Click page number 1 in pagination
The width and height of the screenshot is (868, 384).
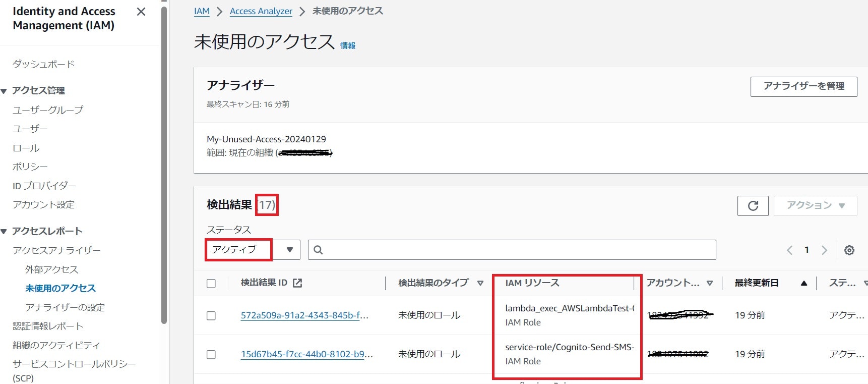[x=807, y=250]
